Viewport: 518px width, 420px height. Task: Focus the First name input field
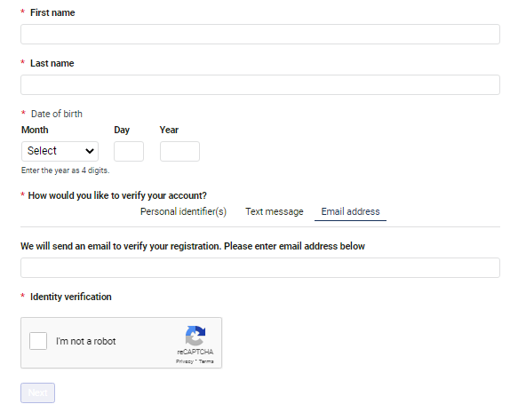coord(260,34)
